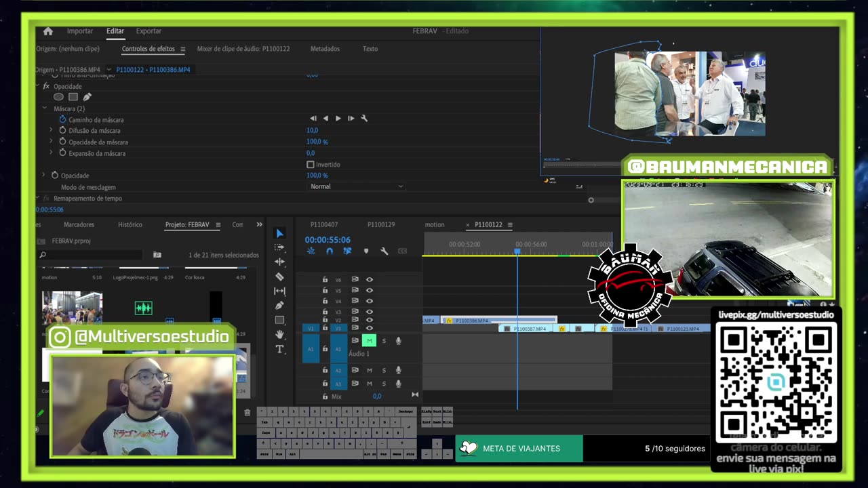Select the P1100386.MP4 clip on track V2
Image resolution: width=868 pixels, height=488 pixels.
[498, 320]
